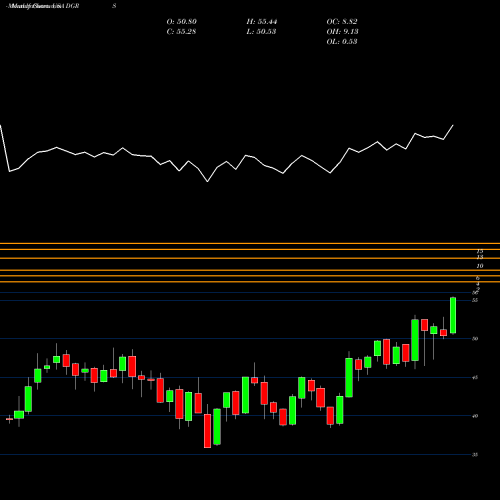This screenshot has height=500, width=500.
Task: Click the 35 price axis label
Action: pyautogui.click(x=475, y=455)
